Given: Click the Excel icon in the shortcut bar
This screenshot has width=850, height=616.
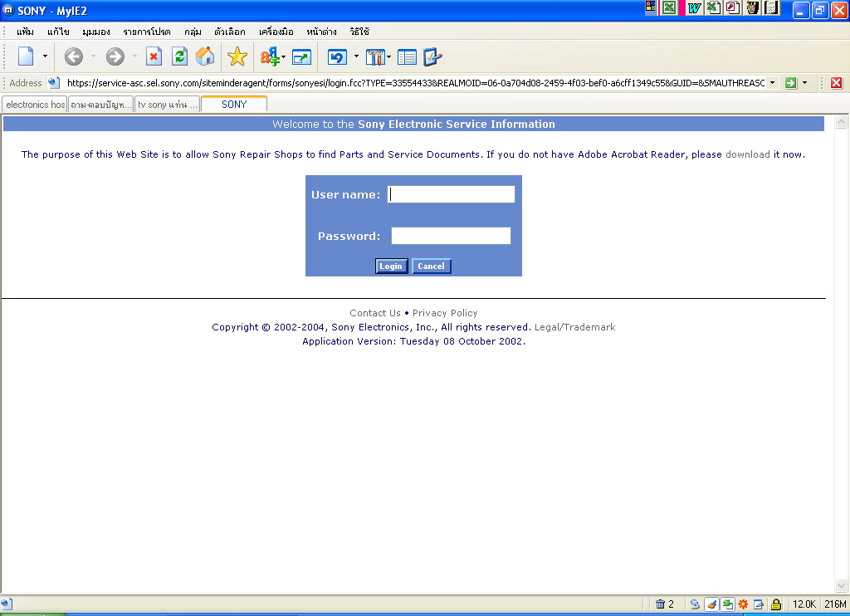Looking at the screenshot, I should click(669, 7).
